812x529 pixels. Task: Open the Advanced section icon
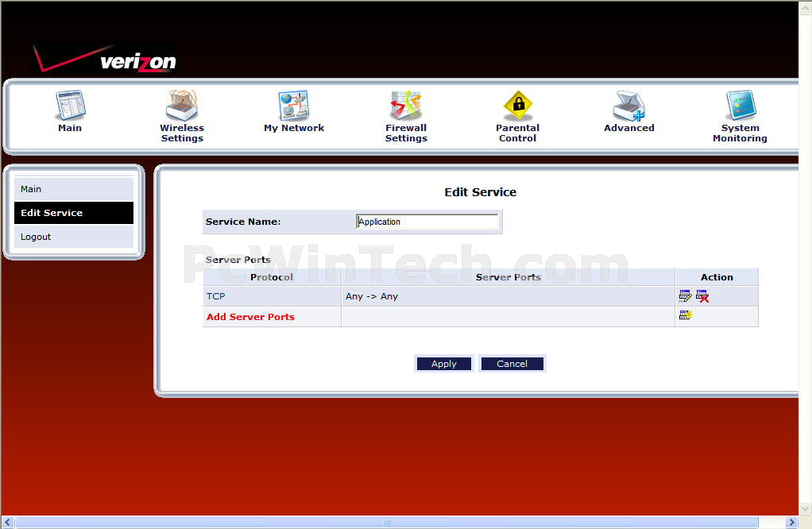click(629, 106)
